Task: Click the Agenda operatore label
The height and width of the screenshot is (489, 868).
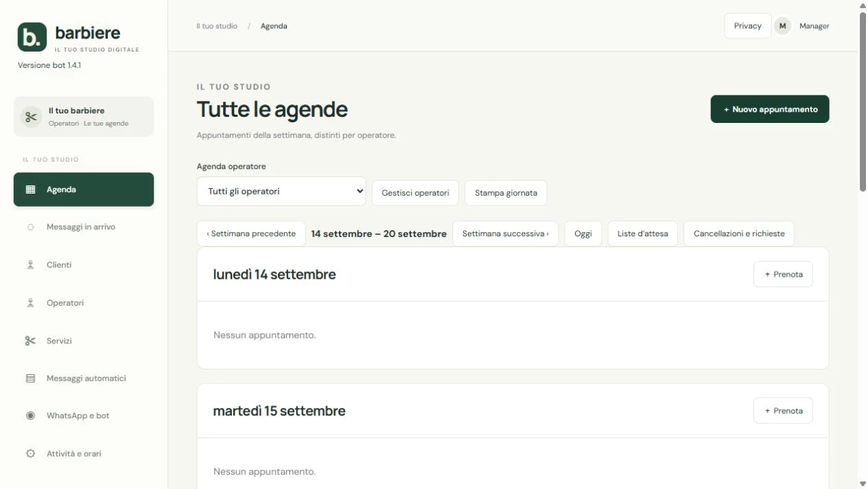Action: (231, 166)
